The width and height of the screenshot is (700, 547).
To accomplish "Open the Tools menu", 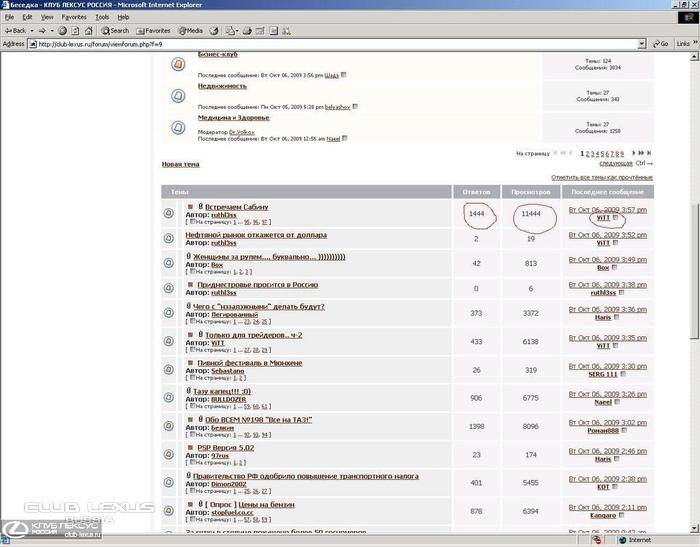I will (x=102, y=17).
